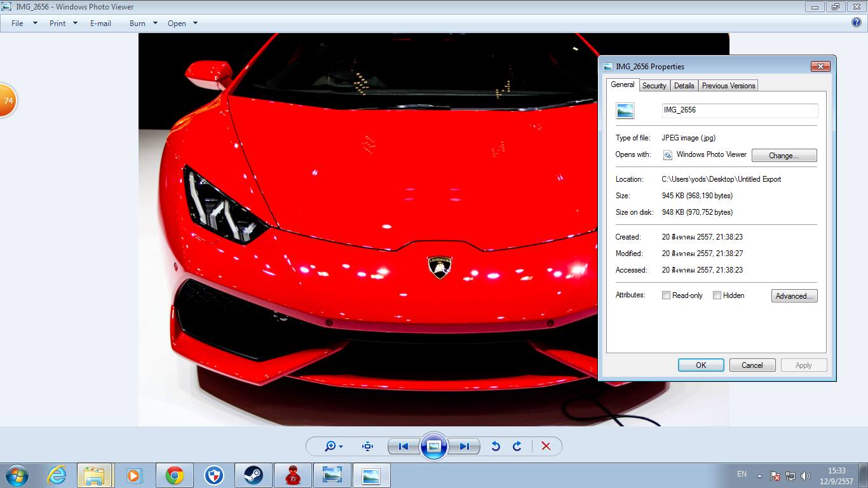Open the Photo Viewer help icon

pos(856,22)
